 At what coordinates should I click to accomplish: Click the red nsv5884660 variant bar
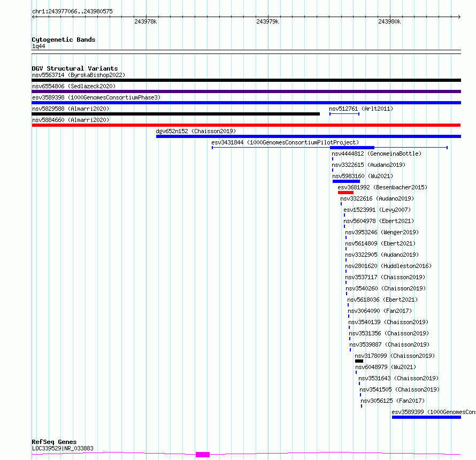(246, 125)
